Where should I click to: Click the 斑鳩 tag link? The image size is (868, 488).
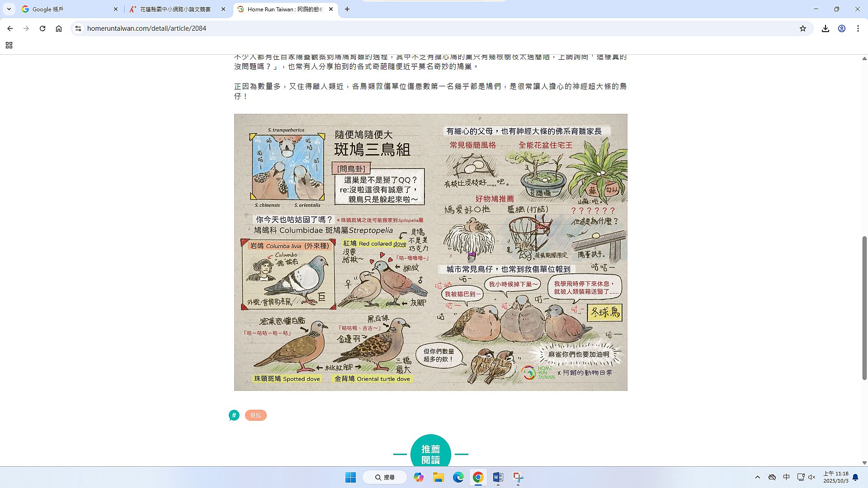[255, 415]
